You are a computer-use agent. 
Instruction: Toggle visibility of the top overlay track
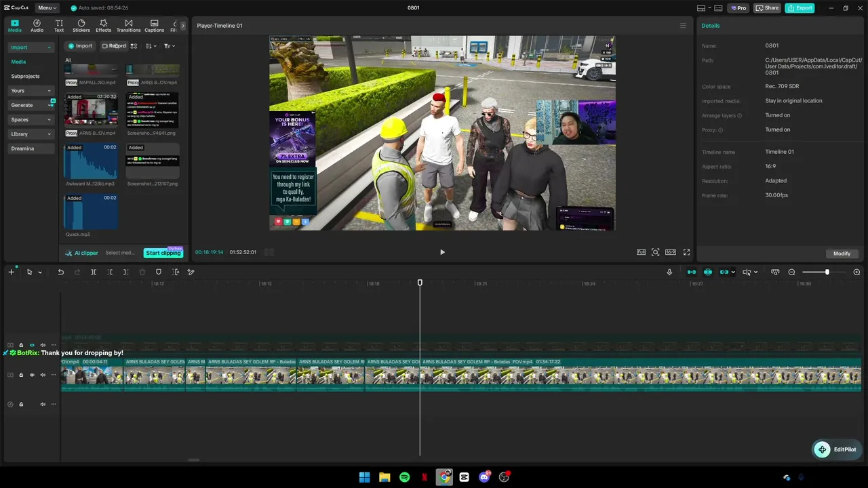point(32,345)
